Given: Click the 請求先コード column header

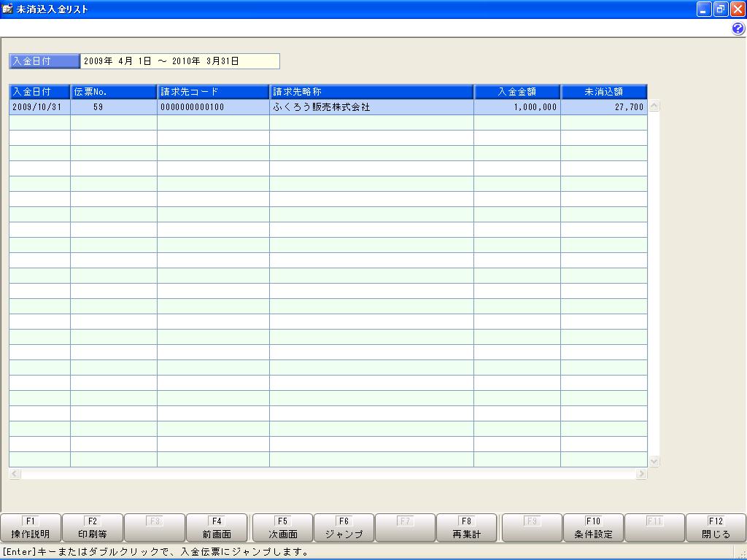Looking at the screenshot, I should point(213,91).
